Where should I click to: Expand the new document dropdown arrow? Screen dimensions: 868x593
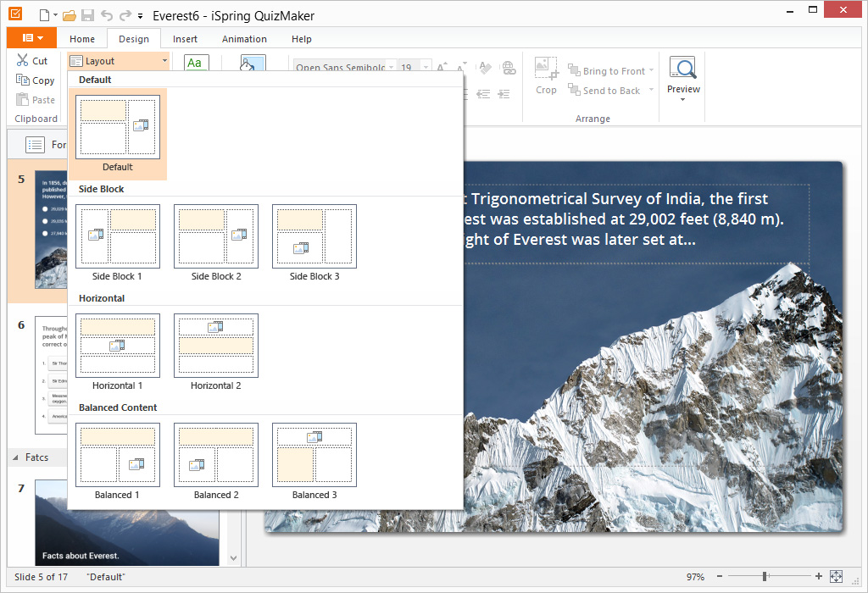click(x=55, y=15)
